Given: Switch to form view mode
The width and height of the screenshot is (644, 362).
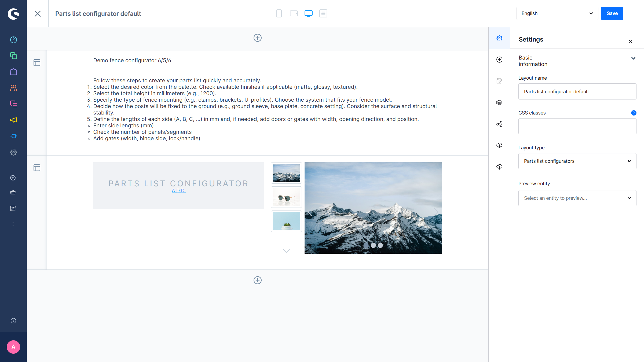Looking at the screenshot, I should click(323, 13).
